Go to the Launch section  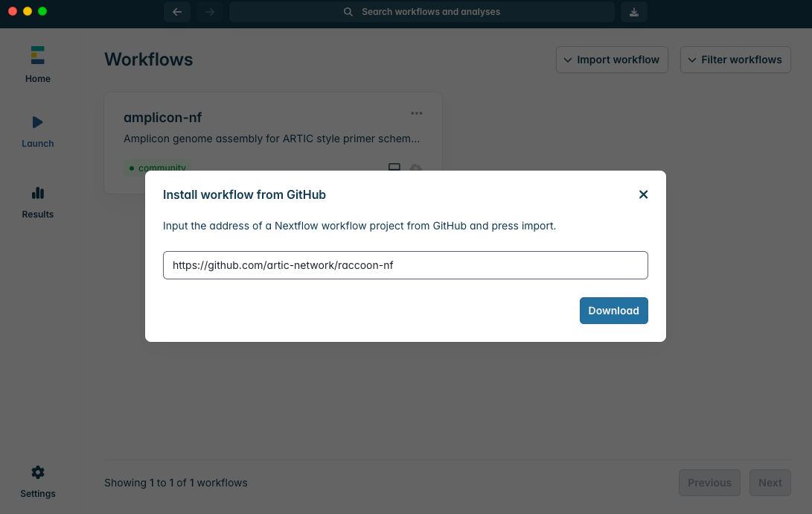click(38, 131)
